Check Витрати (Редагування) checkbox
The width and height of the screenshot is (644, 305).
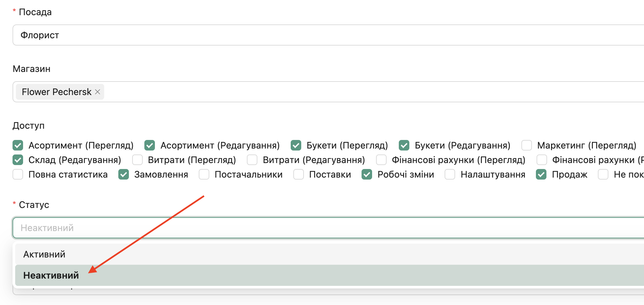pyautogui.click(x=252, y=160)
